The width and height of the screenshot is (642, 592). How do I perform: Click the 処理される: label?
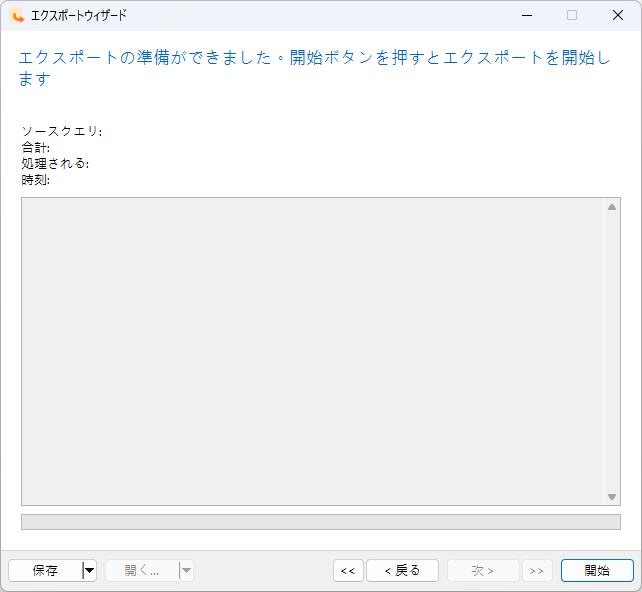tap(55, 163)
